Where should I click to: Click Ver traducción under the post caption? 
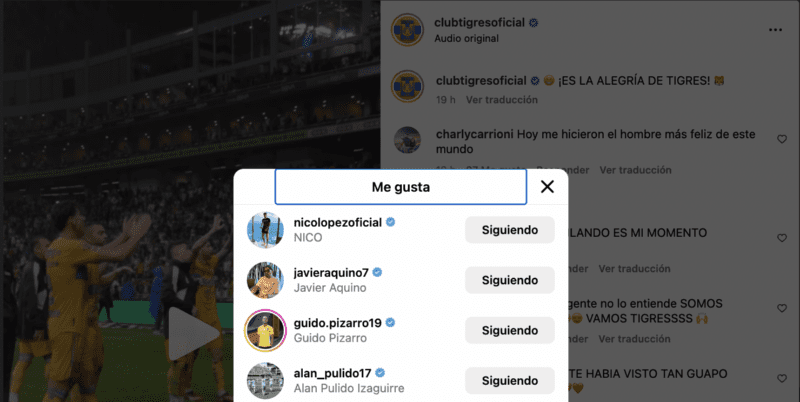[x=502, y=100]
